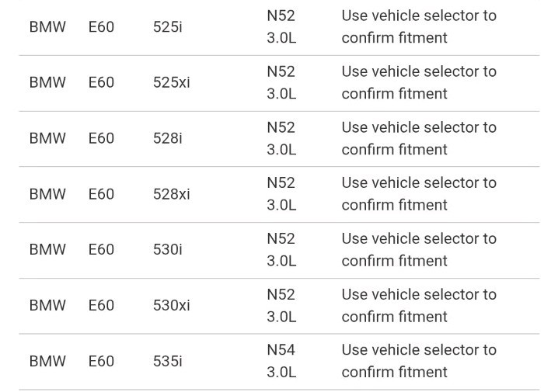Select the 528xi model cell
The height and width of the screenshot is (392, 558).
171,194
